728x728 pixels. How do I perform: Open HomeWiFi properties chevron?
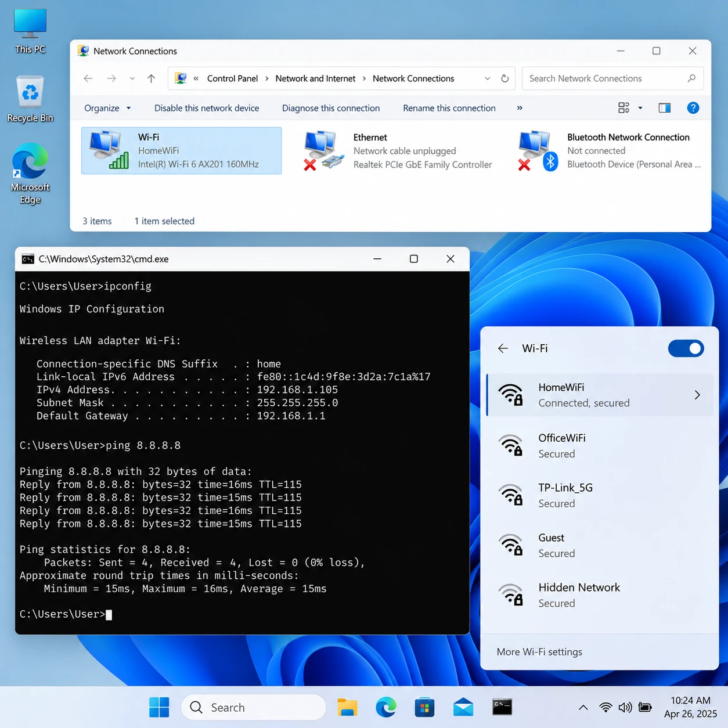click(697, 395)
